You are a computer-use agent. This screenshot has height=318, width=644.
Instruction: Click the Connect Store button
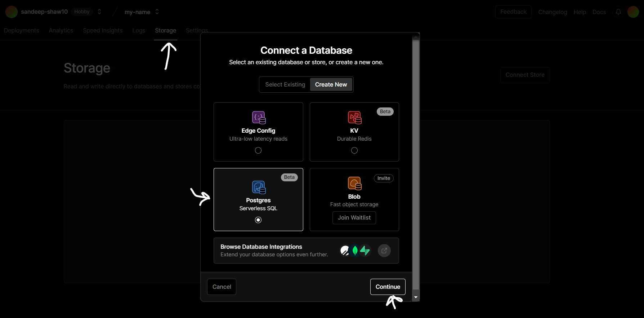(525, 75)
